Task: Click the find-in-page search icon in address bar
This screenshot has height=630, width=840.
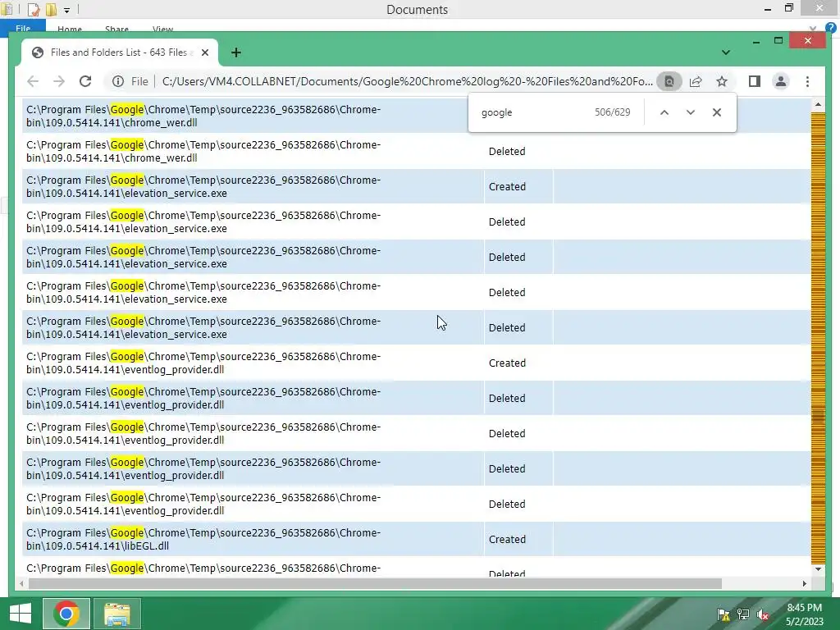Action: coord(669,81)
